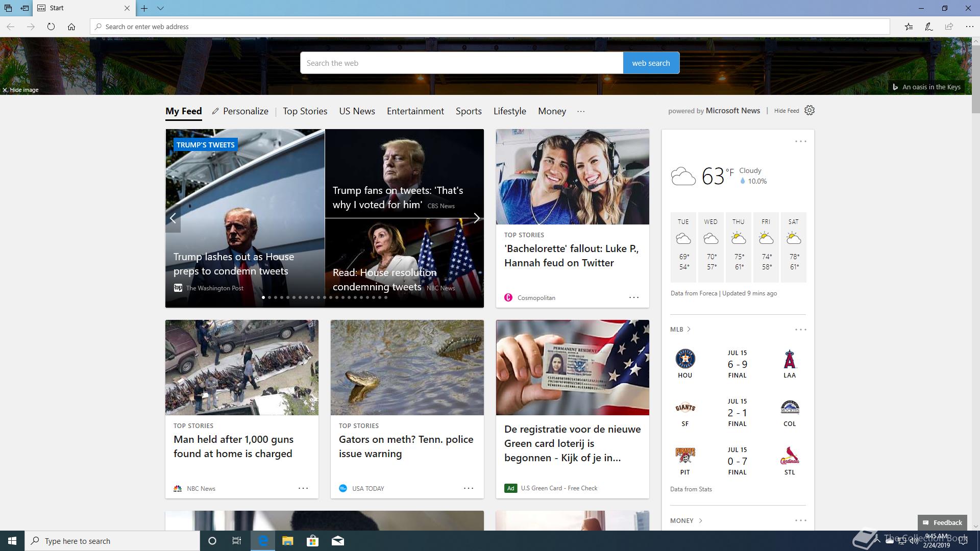Open options for Gators on meth story
980x551 pixels.
click(x=469, y=488)
